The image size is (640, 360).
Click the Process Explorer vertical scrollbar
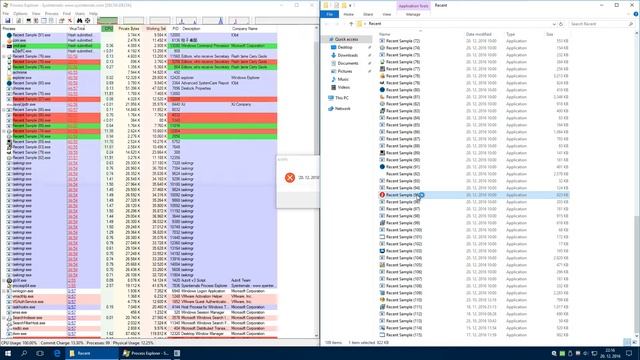pos(316,182)
